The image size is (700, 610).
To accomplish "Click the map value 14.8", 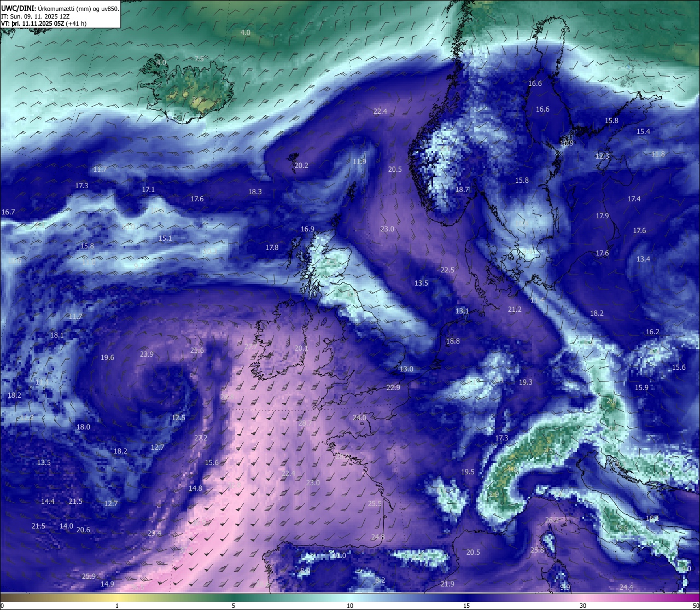I will click(x=195, y=488).
